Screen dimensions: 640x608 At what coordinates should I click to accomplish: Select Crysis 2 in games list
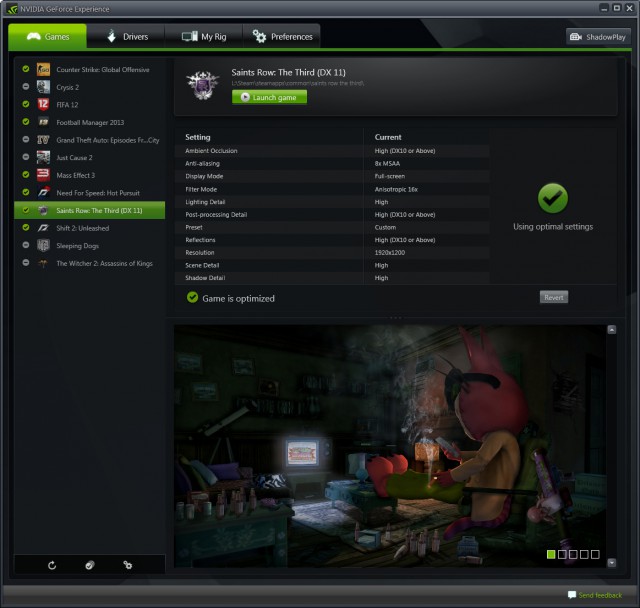(90, 87)
